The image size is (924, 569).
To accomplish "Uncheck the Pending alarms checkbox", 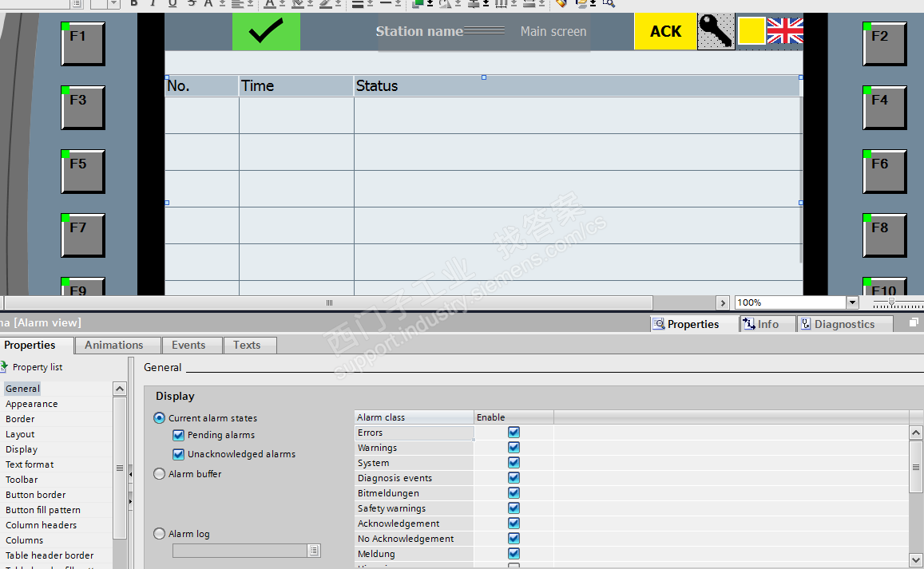I will tap(179, 435).
